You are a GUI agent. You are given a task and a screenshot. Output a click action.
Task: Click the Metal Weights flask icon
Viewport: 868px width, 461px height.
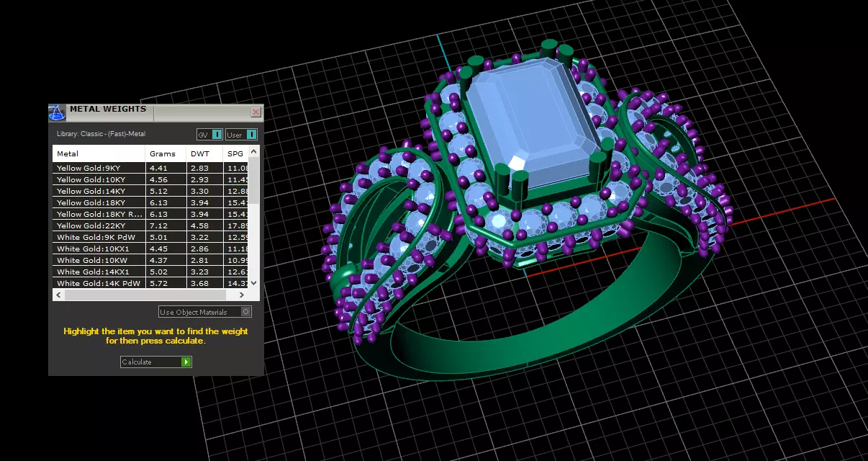click(x=57, y=112)
